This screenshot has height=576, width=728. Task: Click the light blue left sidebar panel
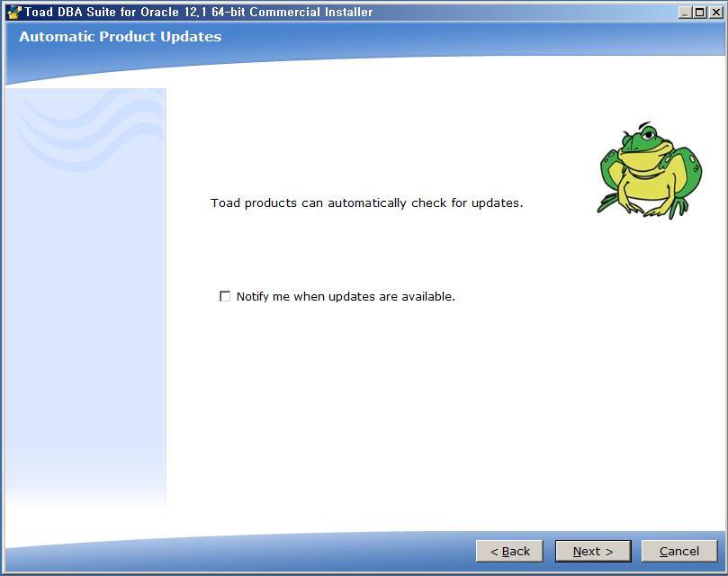tap(85, 342)
